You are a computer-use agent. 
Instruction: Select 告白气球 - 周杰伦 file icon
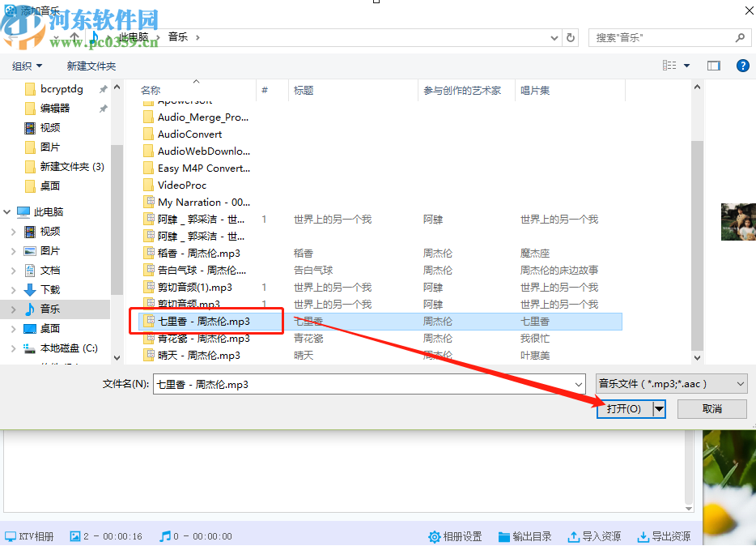click(x=149, y=270)
